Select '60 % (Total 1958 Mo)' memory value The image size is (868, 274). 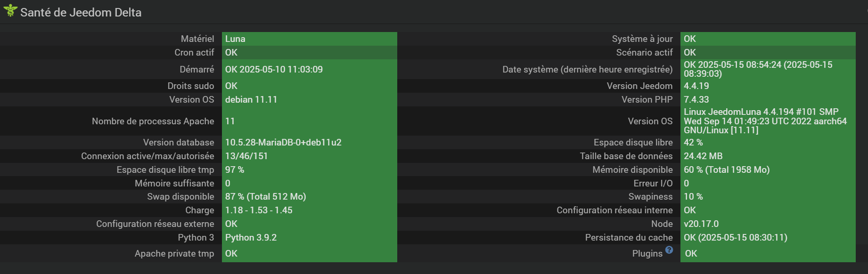click(x=727, y=169)
